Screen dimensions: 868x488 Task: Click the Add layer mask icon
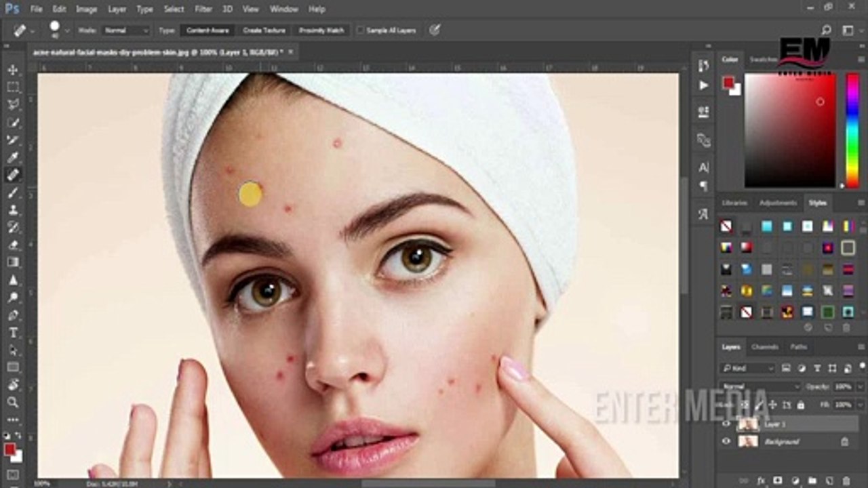778,481
